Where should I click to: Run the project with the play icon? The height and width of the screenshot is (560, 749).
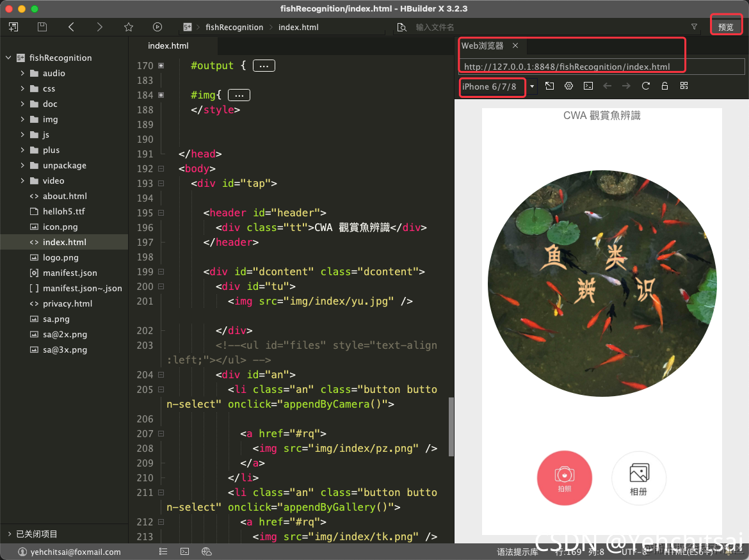click(x=157, y=28)
